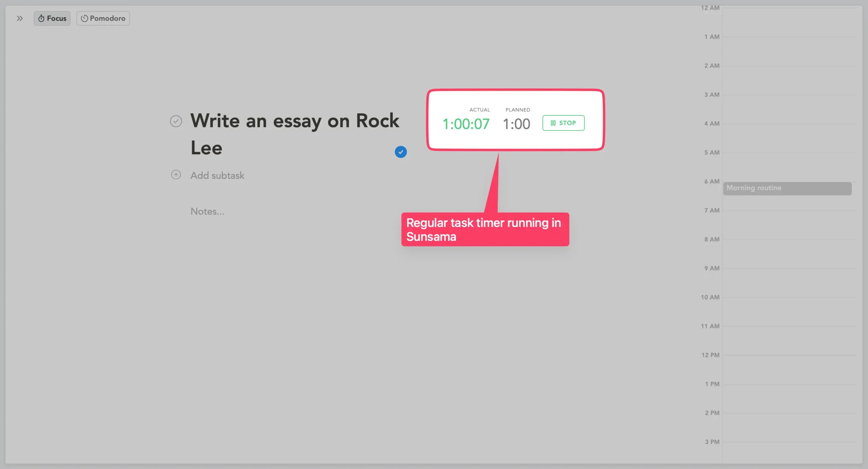This screenshot has height=469, width=868.
Task: Click the Pomodoro clock icon
Action: point(84,18)
